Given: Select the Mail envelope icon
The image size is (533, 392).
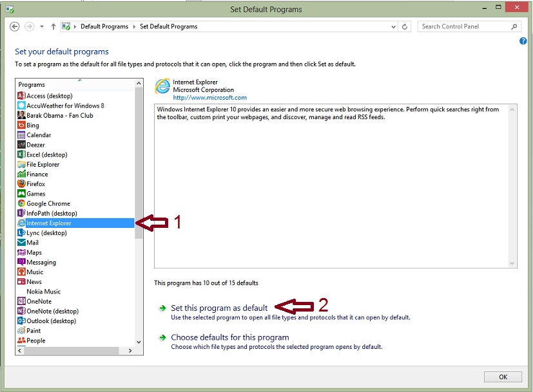Looking at the screenshot, I should click(x=21, y=243).
